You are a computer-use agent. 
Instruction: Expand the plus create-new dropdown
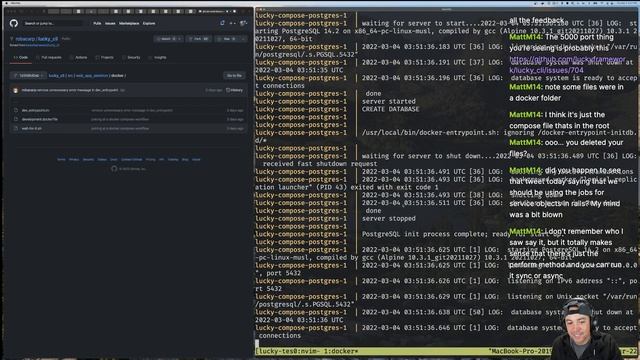[233, 23]
